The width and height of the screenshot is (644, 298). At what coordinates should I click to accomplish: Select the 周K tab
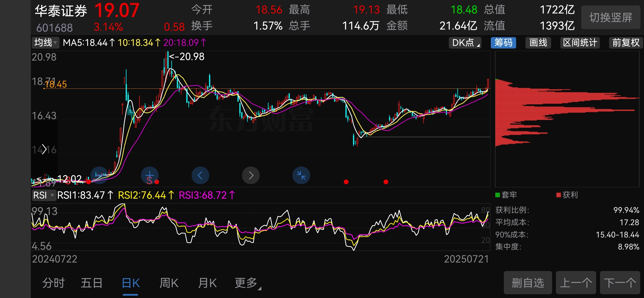(x=169, y=283)
